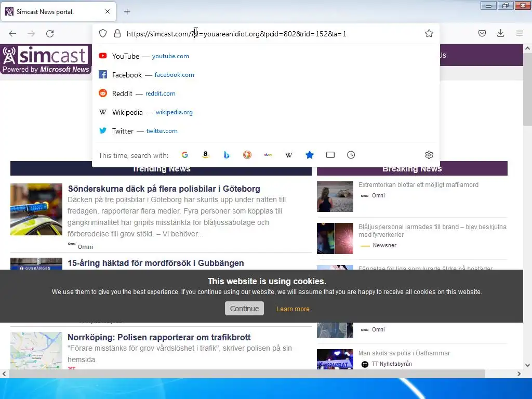Image resolution: width=532 pixels, height=399 pixels.
Task: Click the forward navigation arrow
Action: click(31, 34)
